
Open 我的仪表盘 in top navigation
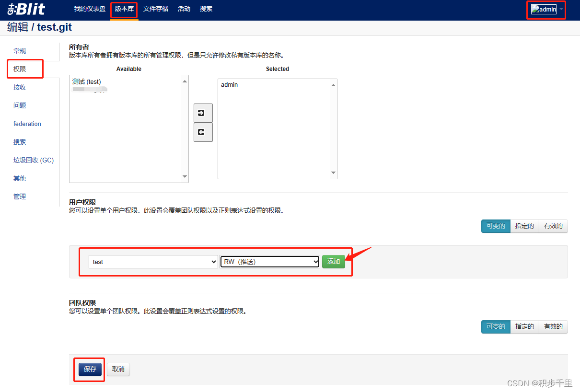coord(90,9)
